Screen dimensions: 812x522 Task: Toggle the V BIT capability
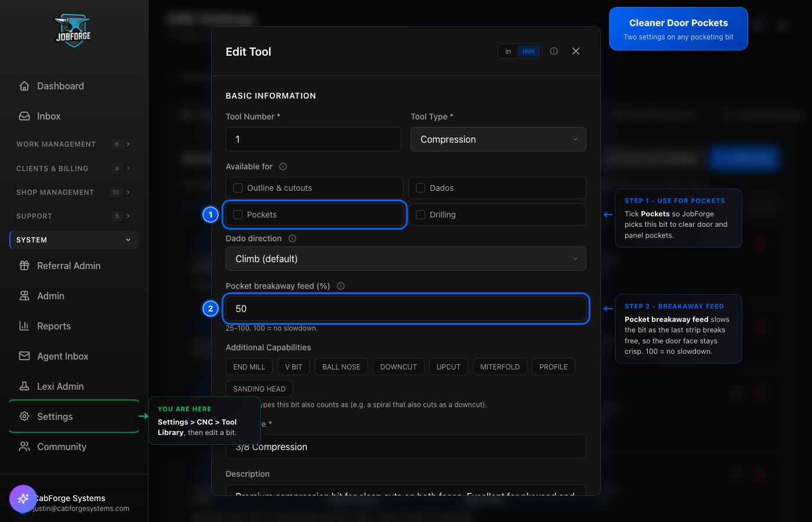point(294,367)
